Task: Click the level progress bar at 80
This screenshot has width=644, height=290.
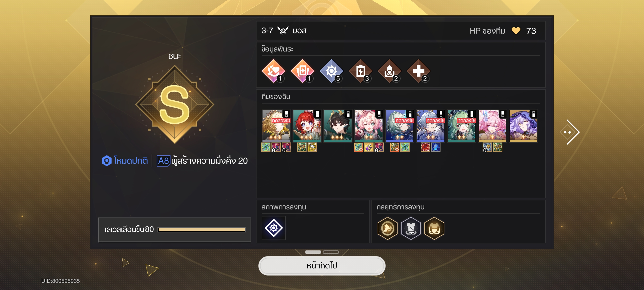Action: 201,229
